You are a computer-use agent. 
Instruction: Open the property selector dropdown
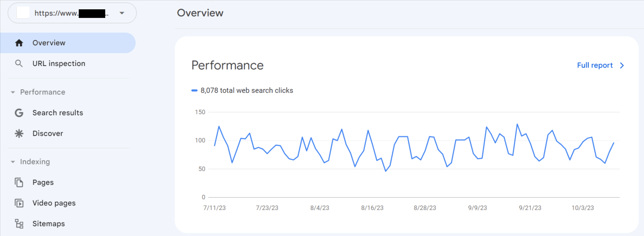(x=122, y=13)
